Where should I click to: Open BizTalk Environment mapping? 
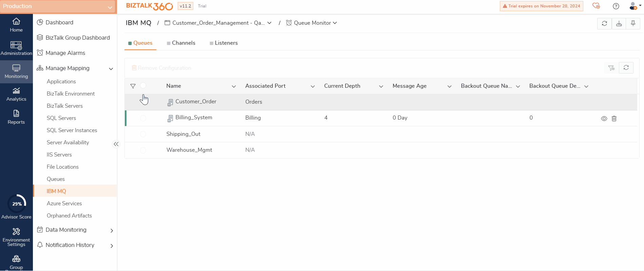(x=71, y=94)
